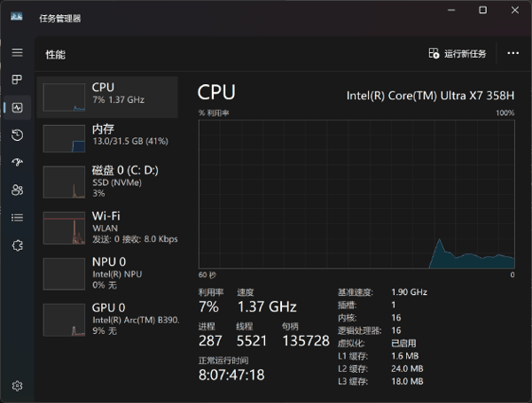Select the Wi-Fi WLAN entry
The height and width of the screenshot is (403, 532).
[107, 227]
